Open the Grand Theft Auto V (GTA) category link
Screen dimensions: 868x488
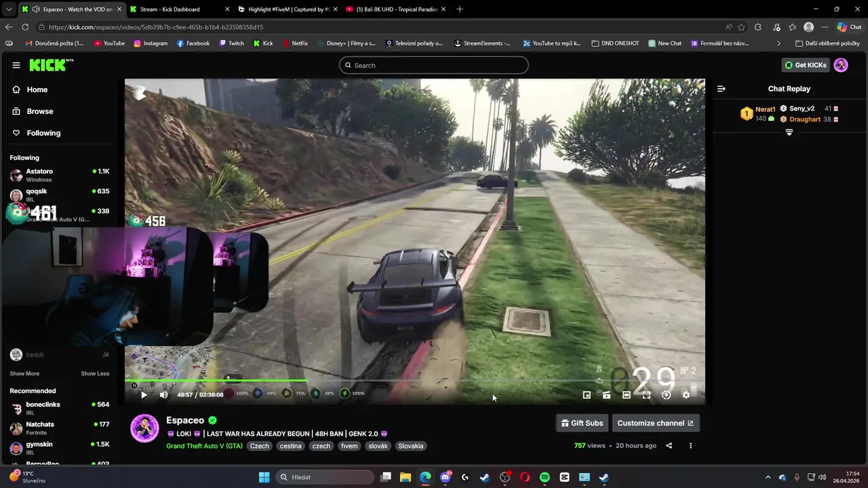click(x=204, y=446)
